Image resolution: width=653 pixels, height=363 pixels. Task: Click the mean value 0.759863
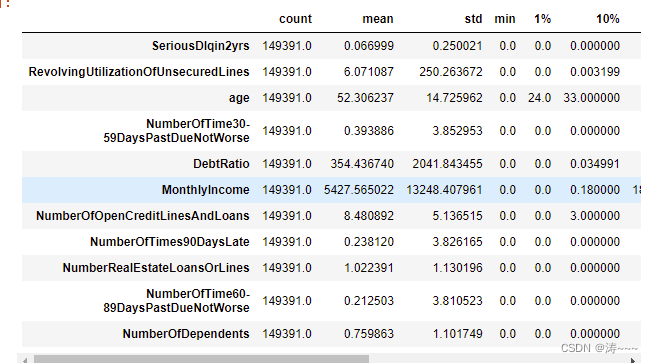pos(369,334)
